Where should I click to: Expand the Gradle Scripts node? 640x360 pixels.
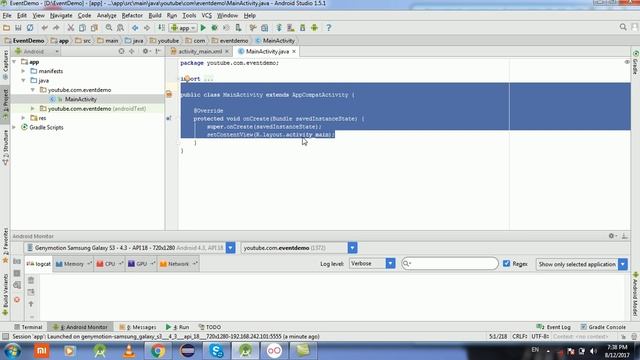15,127
